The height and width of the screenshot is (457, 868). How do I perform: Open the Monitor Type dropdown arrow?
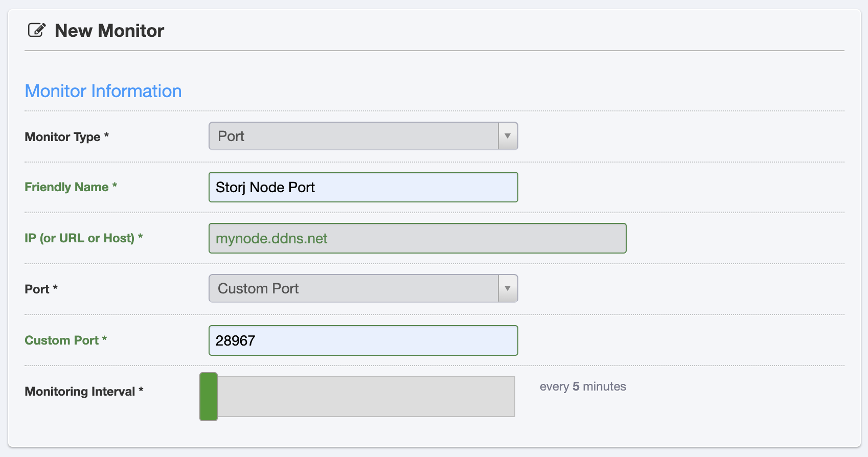pos(508,136)
